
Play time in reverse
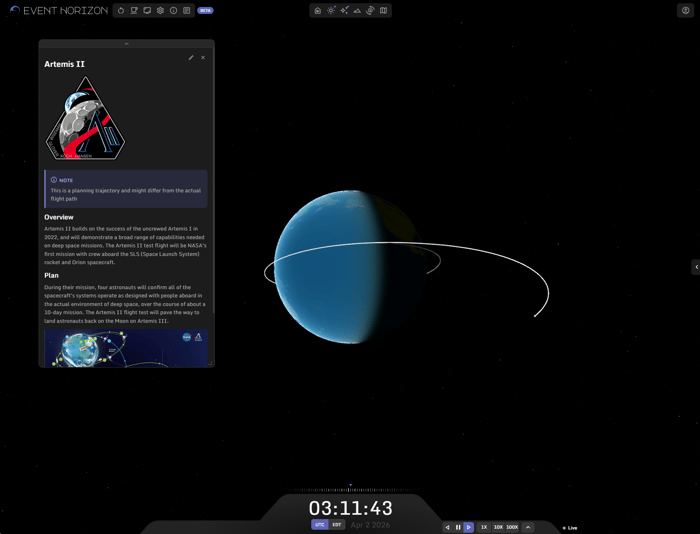447,527
